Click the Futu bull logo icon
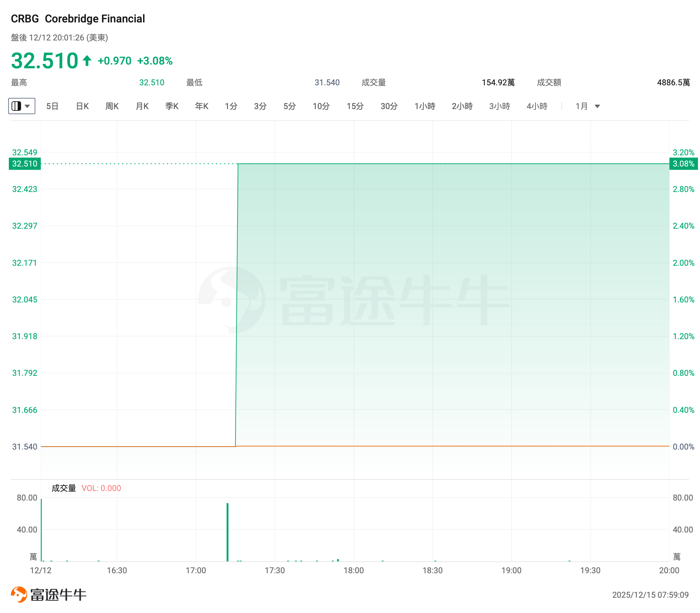Viewport: 700px width, 613px height. click(19, 595)
